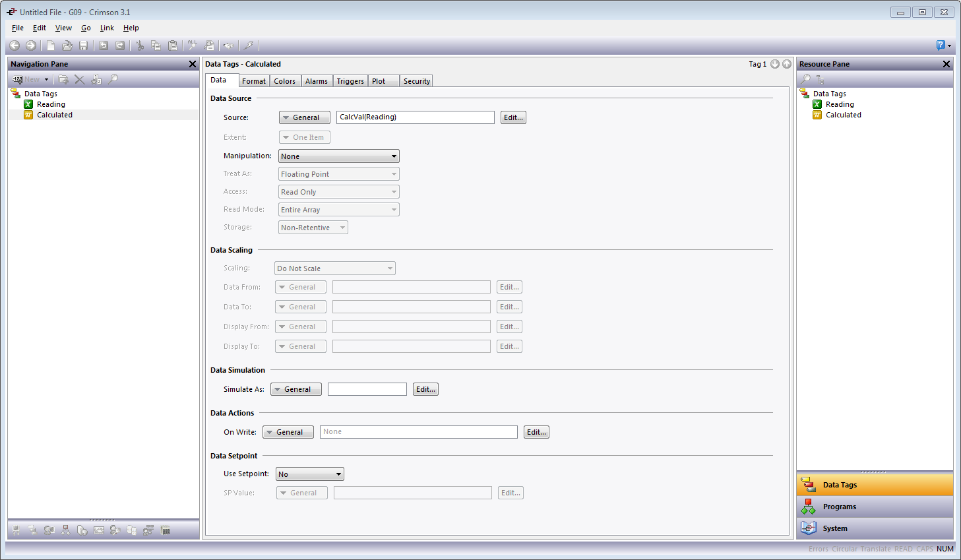961x560 pixels.
Task: Click Edit button next to Simulate As
Action: 425,389
